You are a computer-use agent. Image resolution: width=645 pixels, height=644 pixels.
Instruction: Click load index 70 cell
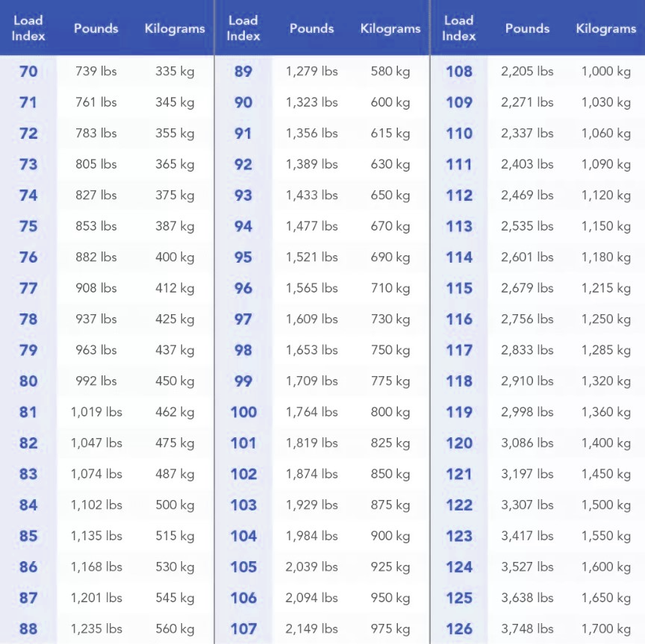click(x=28, y=72)
